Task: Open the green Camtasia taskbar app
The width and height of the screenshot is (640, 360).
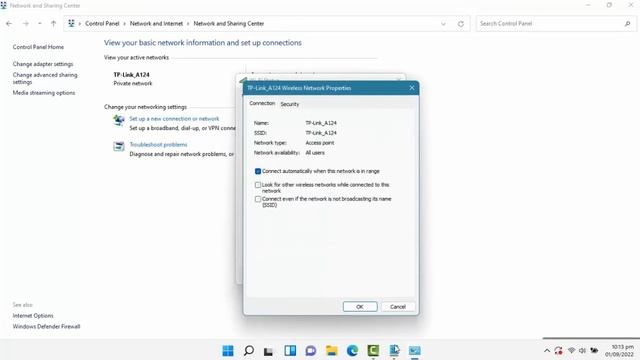Action: click(x=373, y=351)
